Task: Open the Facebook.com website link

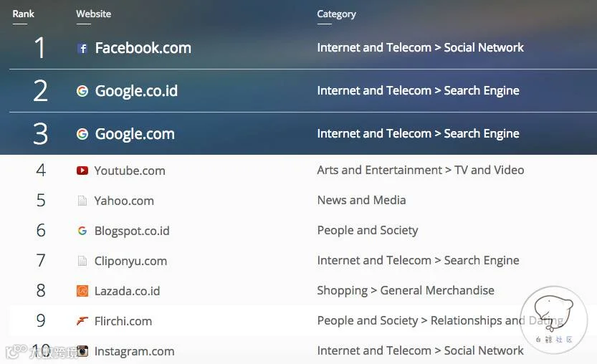Action: coord(143,48)
